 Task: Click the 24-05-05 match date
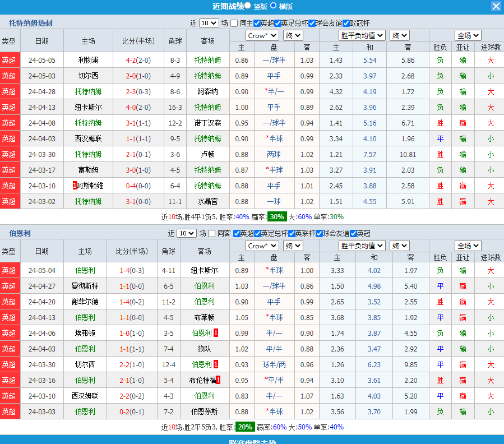coord(42,60)
